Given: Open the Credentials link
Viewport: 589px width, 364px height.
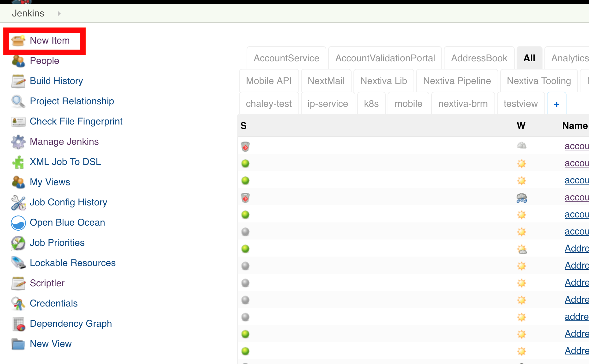Looking at the screenshot, I should (x=54, y=303).
